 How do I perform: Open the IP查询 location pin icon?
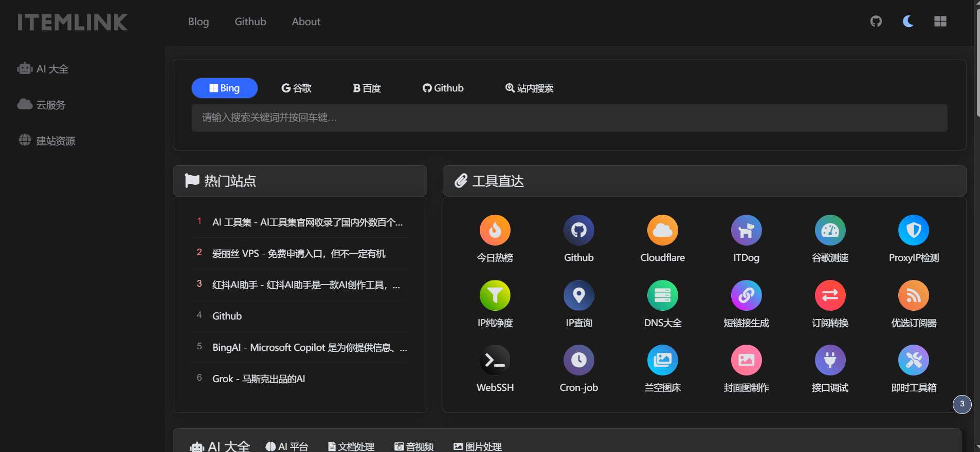579,295
